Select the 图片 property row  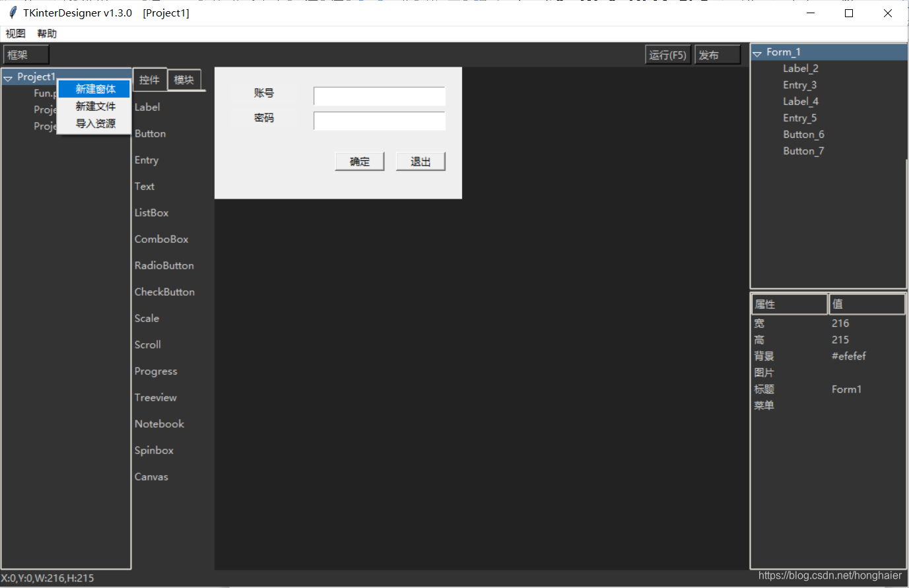pos(828,373)
